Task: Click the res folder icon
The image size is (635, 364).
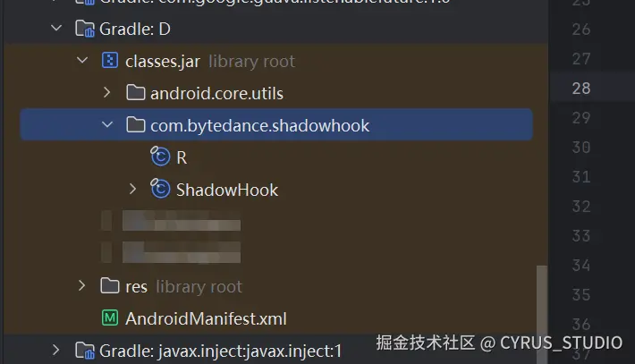Action: pos(110,286)
